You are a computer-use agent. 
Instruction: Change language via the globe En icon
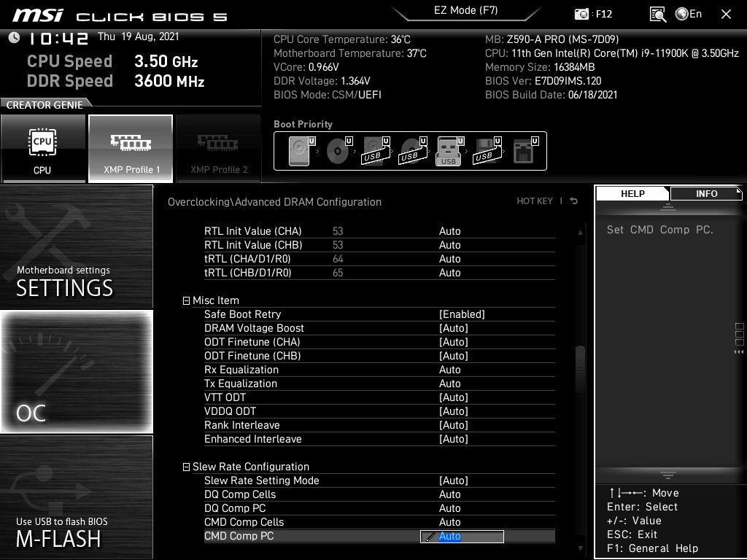[689, 14]
